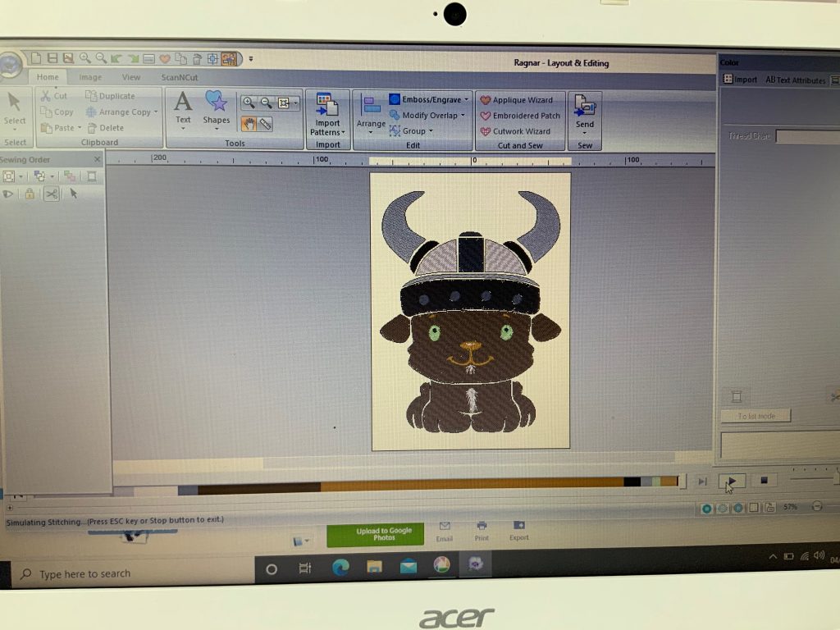Click the Redo green arrow icon
This screenshot has width=840, height=630.
[x=132, y=58]
